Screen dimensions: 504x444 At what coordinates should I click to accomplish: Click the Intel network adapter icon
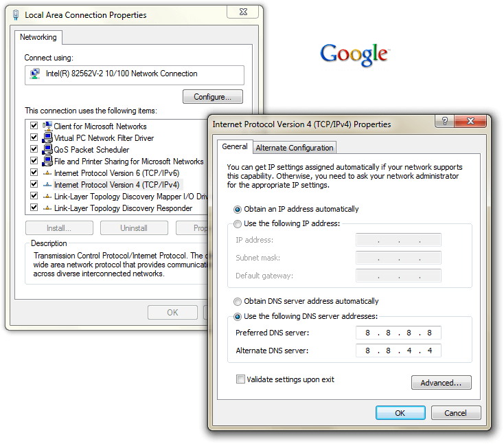(35, 74)
